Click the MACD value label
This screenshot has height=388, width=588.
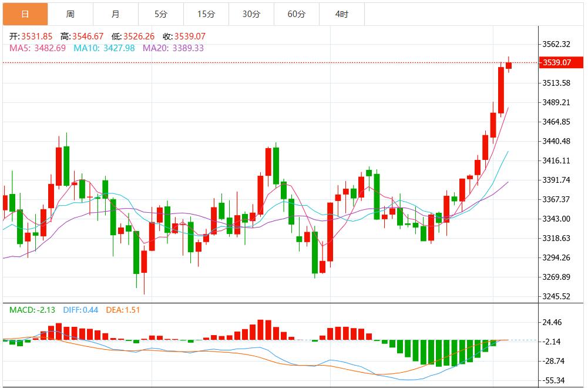[x=32, y=310]
